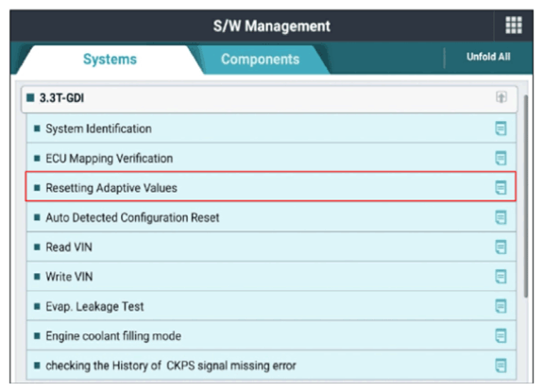Collapse the 3.3T-GDI group arrow icon
The height and width of the screenshot is (392, 543).
tap(501, 97)
